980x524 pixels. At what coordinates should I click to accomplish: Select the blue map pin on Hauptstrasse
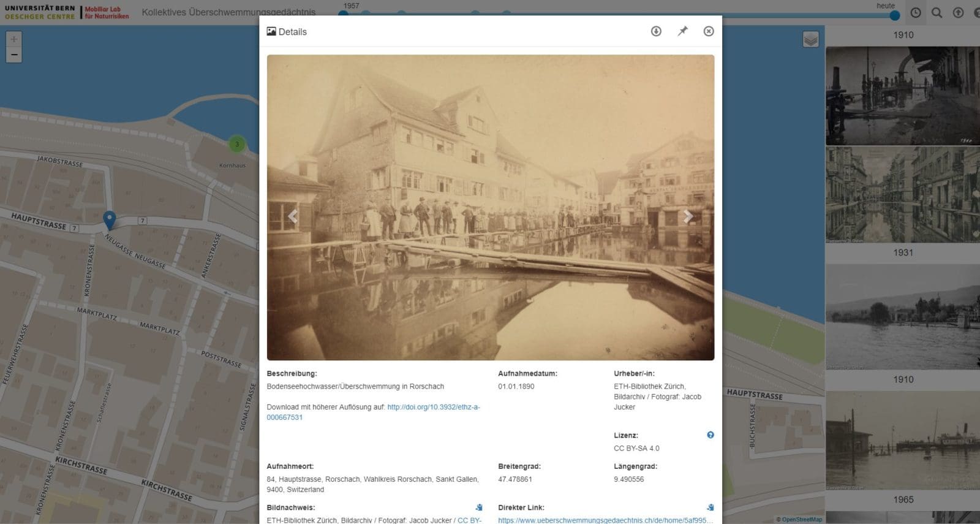click(x=109, y=219)
